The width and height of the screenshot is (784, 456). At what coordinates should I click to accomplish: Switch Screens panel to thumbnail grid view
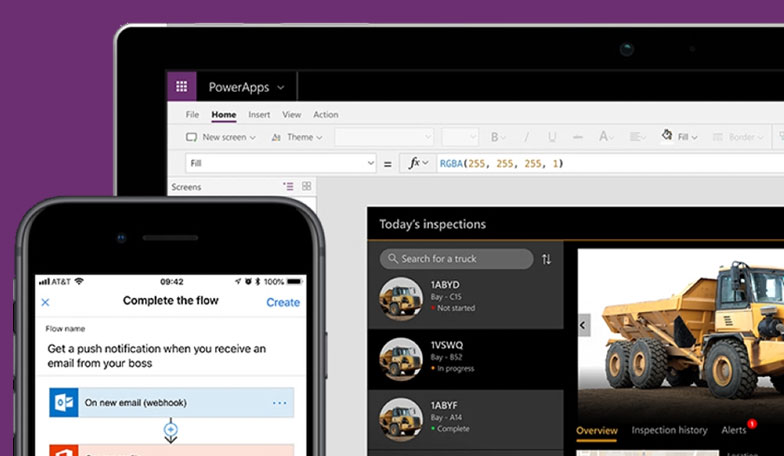[x=307, y=186]
